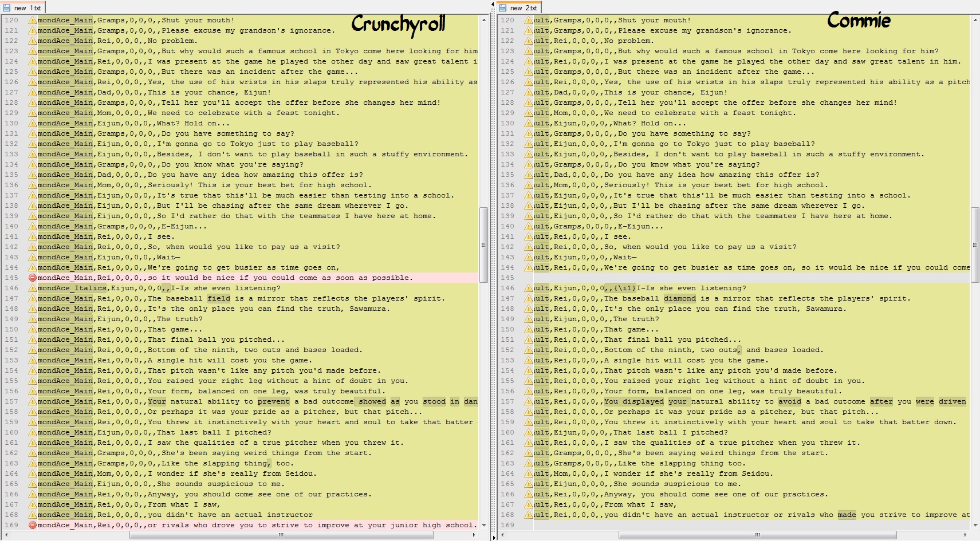Click 'Wait—' on line 143, left pane
Viewport: 980px width, 541px height.
(x=168, y=257)
